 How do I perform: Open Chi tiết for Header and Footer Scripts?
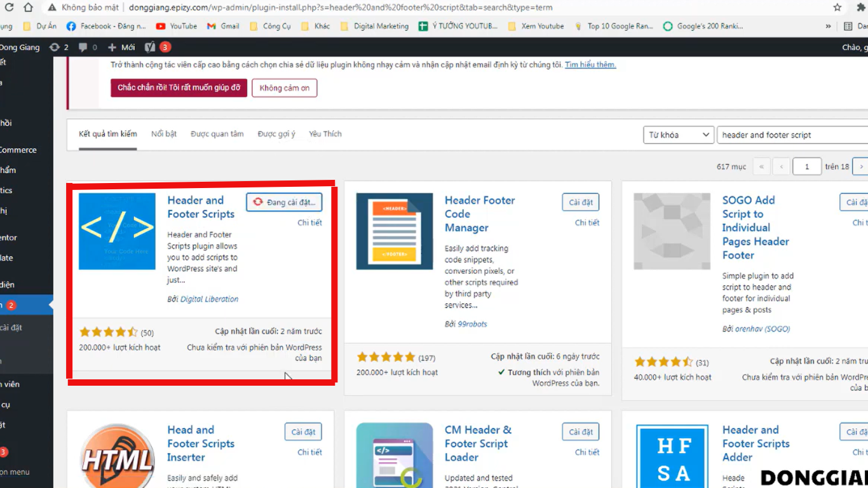309,222
